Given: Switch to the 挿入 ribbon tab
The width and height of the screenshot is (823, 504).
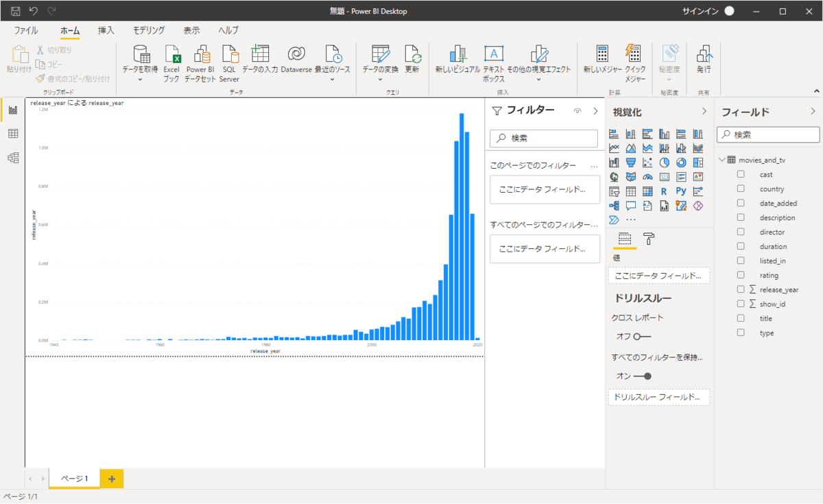Looking at the screenshot, I should tap(106, 30).
